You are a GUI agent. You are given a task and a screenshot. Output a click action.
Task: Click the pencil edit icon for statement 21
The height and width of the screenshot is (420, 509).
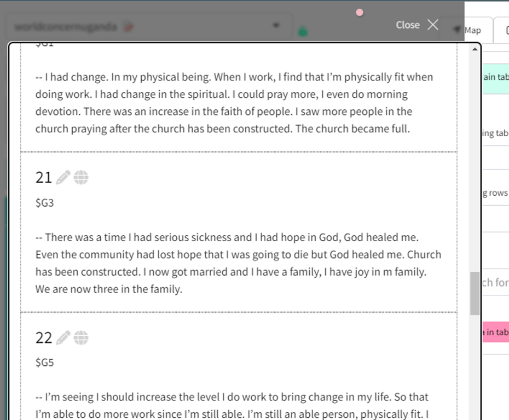click(x=63, y=177)
